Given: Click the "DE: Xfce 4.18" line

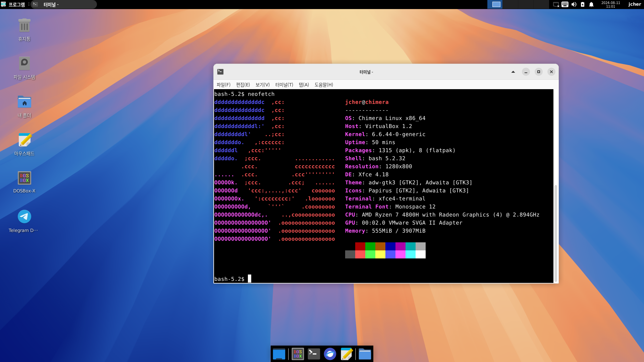Looking at the screenshot, I should coord(367,175).
